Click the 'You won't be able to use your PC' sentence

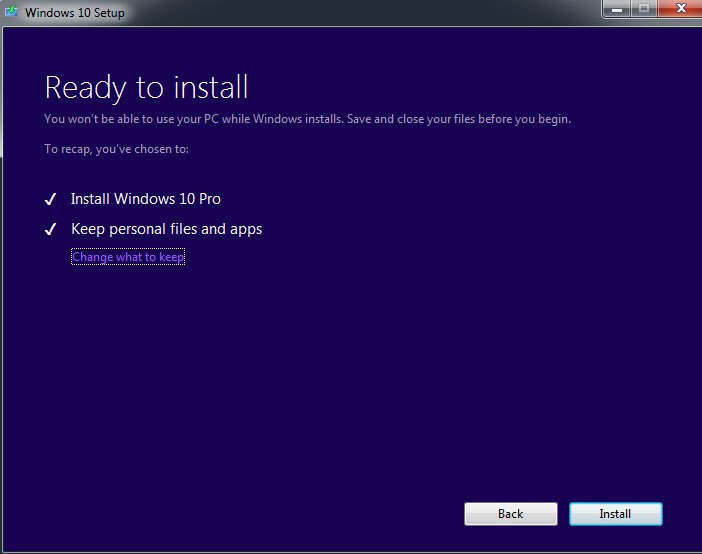click(x=308, y=119)
